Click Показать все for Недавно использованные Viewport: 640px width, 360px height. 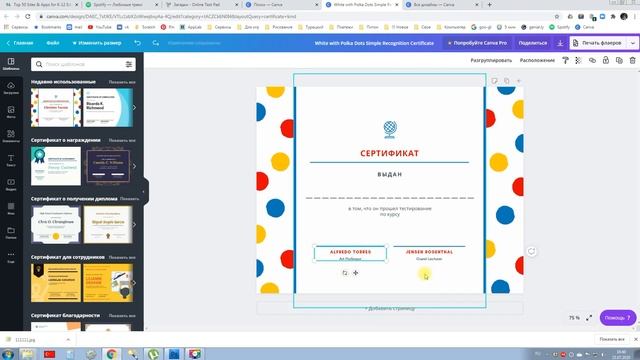[122, 82]
